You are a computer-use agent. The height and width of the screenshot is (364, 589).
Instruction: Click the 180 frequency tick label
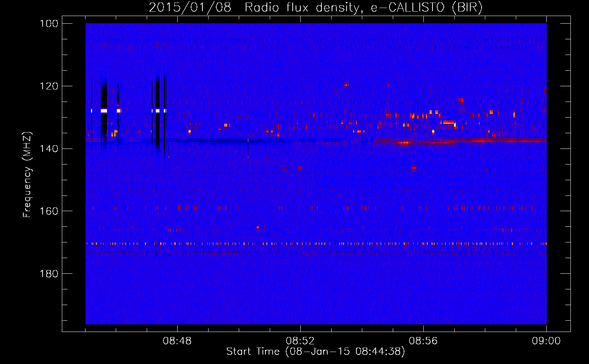coord(49,274)
